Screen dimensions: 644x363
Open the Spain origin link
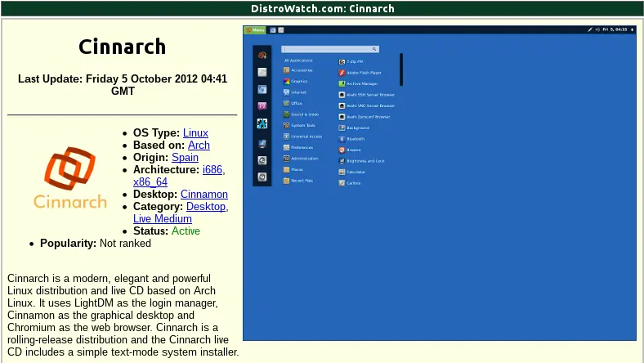coord(185,158)
